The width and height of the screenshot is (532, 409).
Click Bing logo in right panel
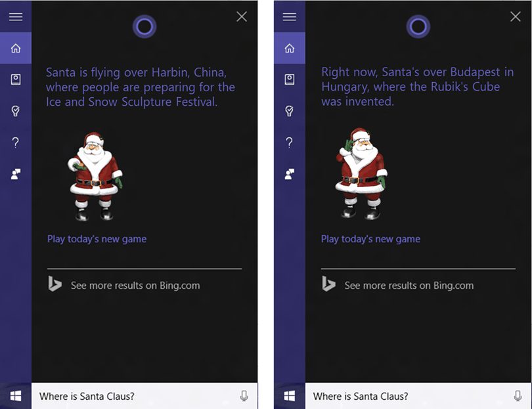tap(328, 284)
